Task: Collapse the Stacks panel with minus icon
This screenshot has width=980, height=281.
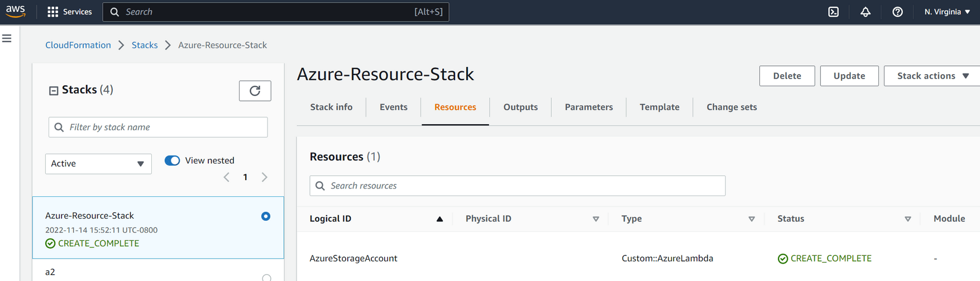Action: (x=54, y=90)
